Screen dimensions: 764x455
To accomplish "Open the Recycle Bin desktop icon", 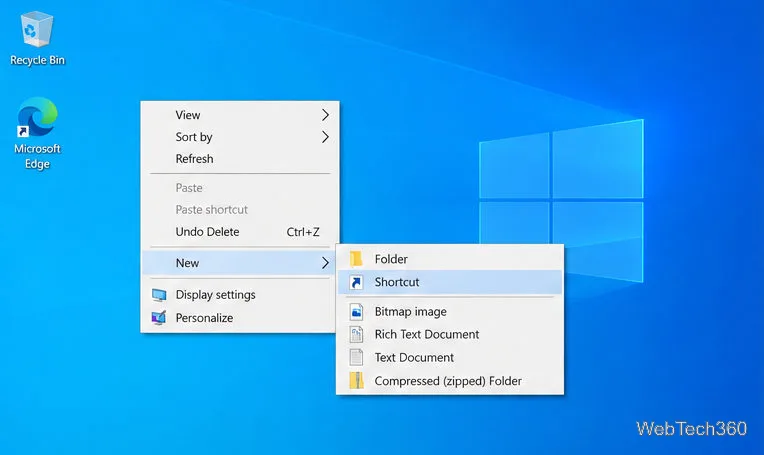I will tap(37, 29).
